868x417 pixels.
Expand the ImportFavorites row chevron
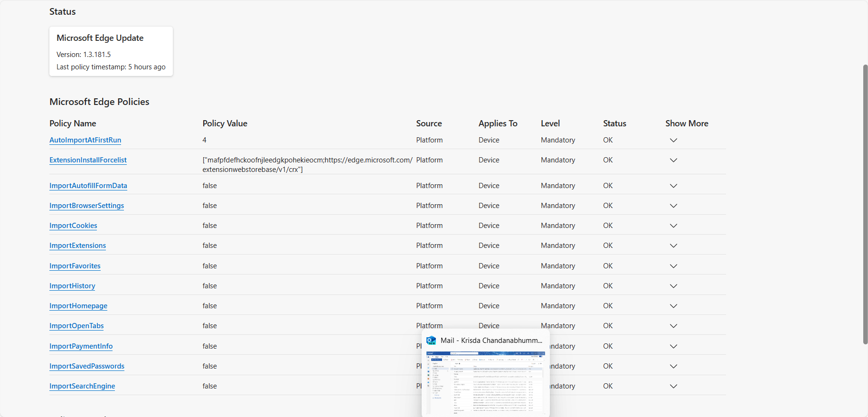[x=673, y=266]
